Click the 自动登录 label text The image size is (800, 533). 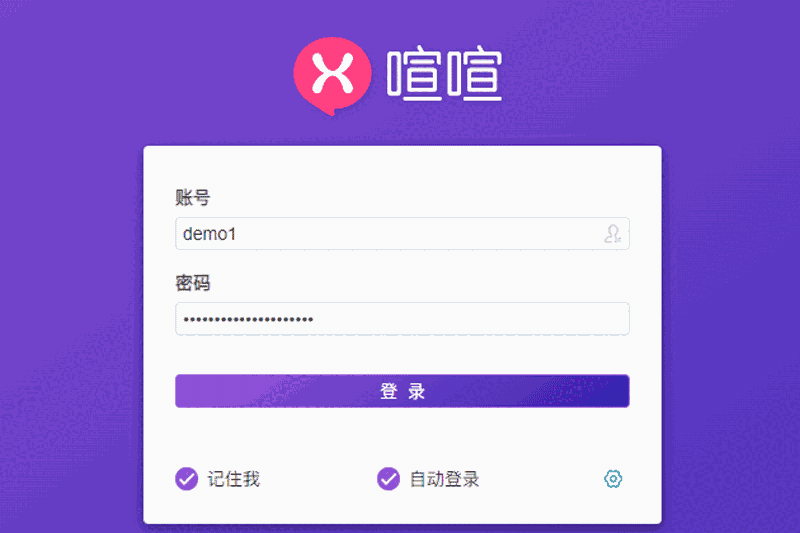pyautogui.click(x=444, y=479)
